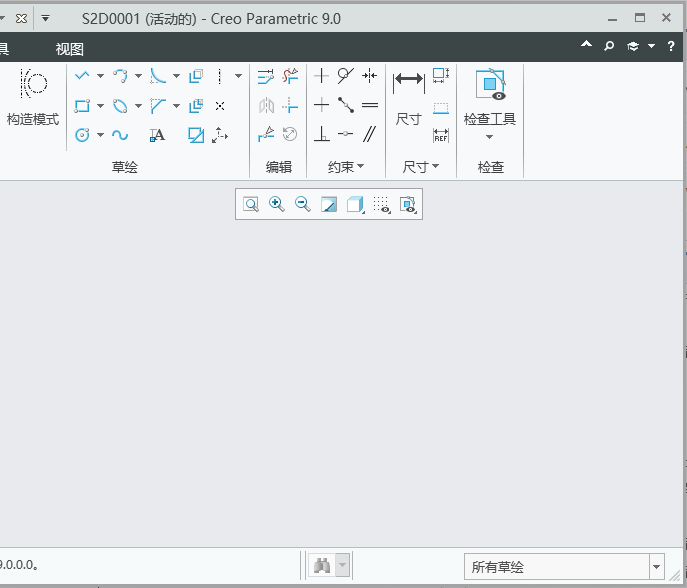Expand the Fillet tool dropdown arrow
Image resolution: width=687 pixels, height=588 pixels.
(177, 76)
